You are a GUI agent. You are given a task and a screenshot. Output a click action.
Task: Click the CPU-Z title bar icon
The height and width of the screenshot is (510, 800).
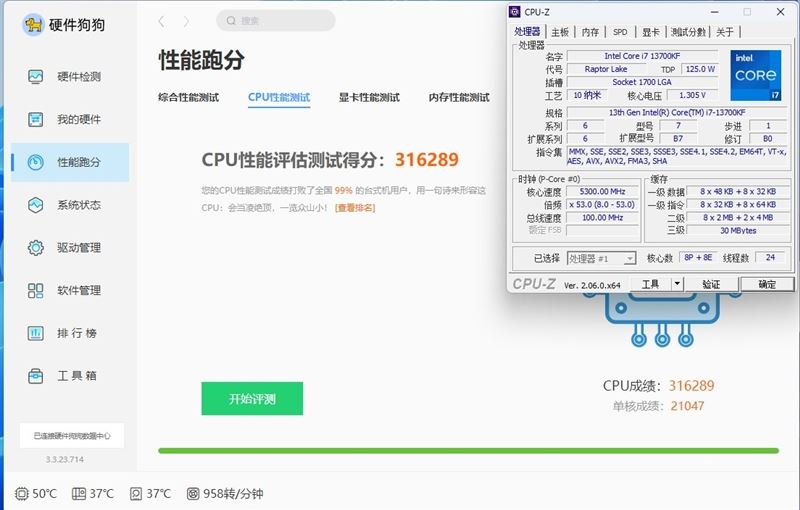point(515,12)
